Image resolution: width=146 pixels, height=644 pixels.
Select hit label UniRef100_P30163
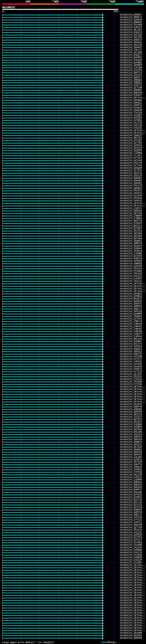click(x=131, y=379)
